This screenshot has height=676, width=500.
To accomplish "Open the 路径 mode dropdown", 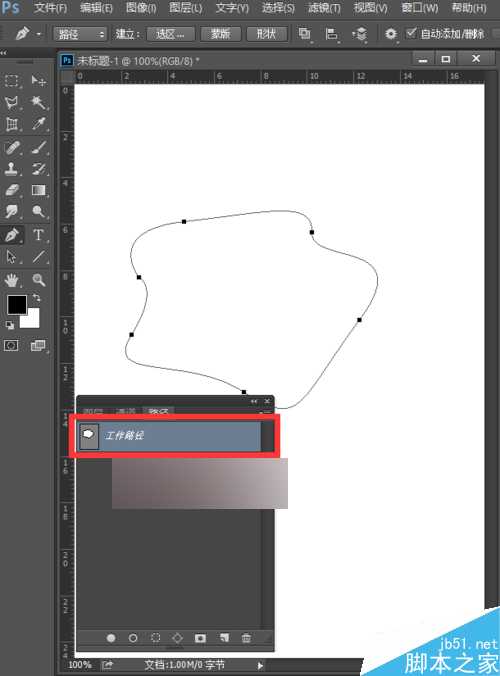I will pos(80,34).
